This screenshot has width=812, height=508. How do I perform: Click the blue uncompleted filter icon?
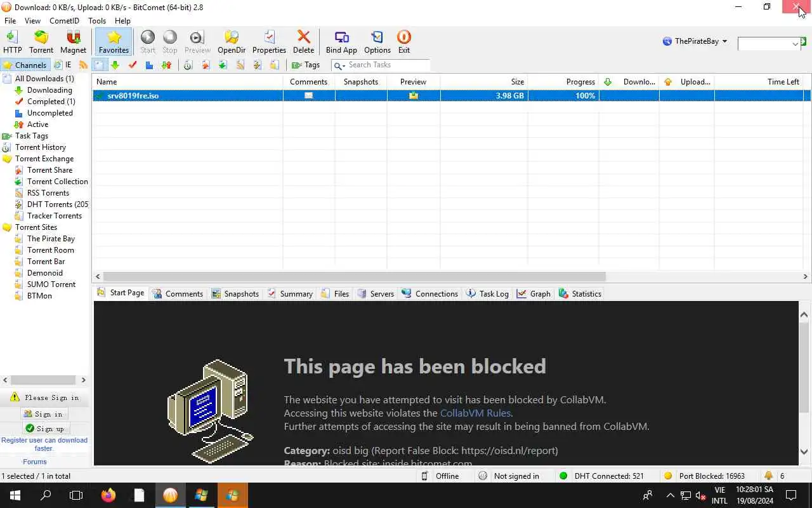pos(149,65)
